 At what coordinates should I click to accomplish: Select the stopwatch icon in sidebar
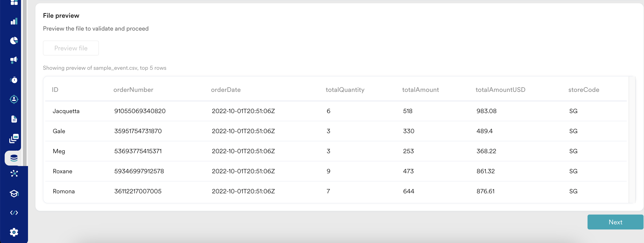pos(14,80)
